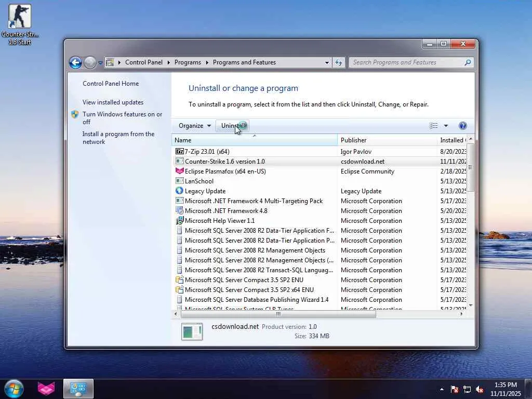Select Control Panel breadcrumb segment

point(144,62)
